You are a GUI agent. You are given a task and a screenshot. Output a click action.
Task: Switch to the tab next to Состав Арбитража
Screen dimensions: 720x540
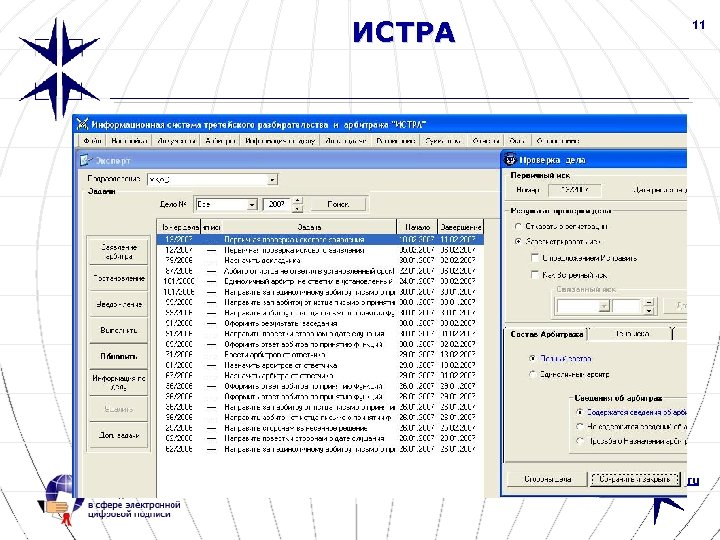[x=632, y=334]
